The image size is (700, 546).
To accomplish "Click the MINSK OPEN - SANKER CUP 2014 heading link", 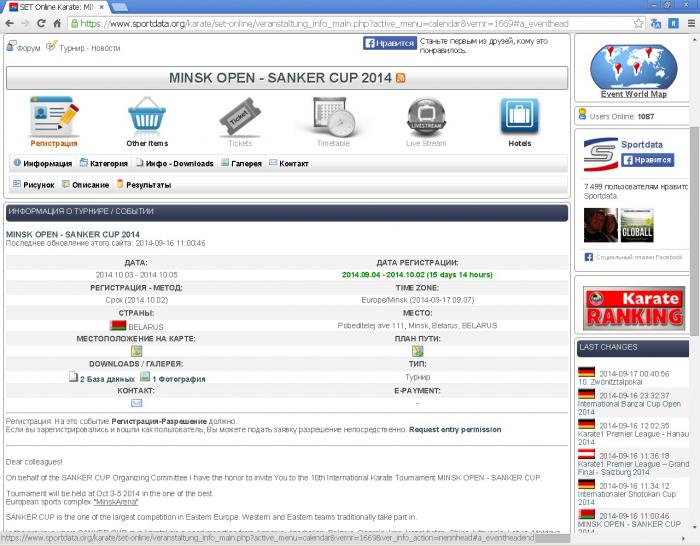I will tap(73, 234).
